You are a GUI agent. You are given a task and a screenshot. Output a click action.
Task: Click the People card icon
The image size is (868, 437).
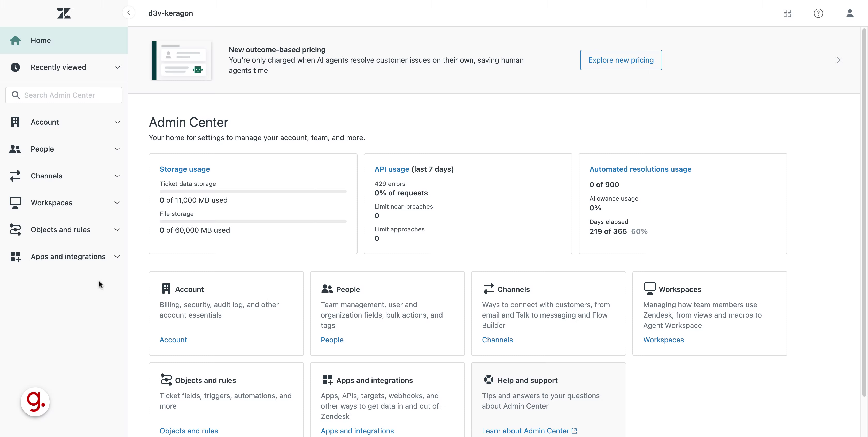(x=327, y=289)
